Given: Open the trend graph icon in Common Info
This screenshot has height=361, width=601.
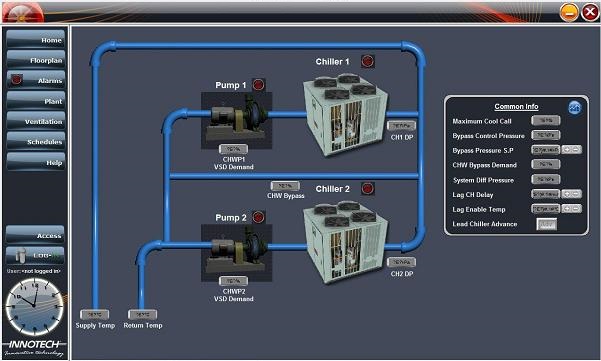Looking at the screenshot, I should tap(574, 108).
